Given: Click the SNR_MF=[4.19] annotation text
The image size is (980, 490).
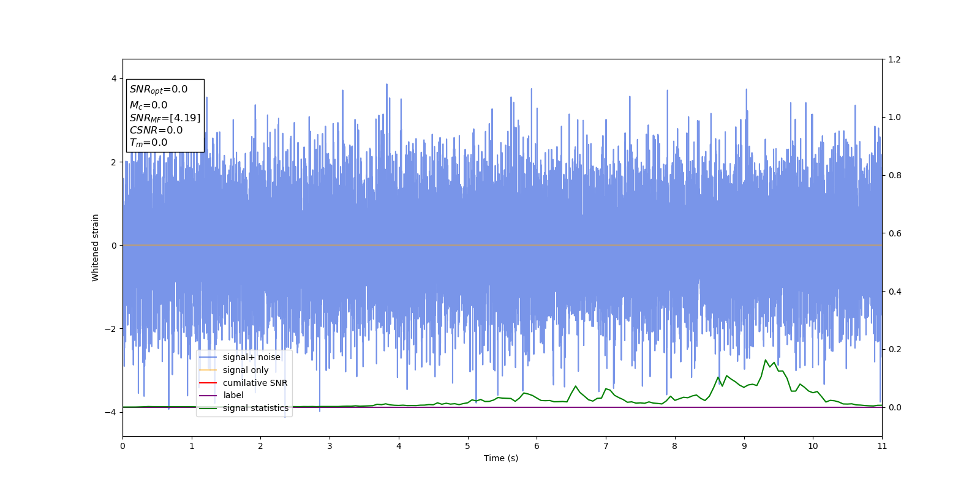Looking at the screenshot, I should pyautogui.click(x=165, y=118).
